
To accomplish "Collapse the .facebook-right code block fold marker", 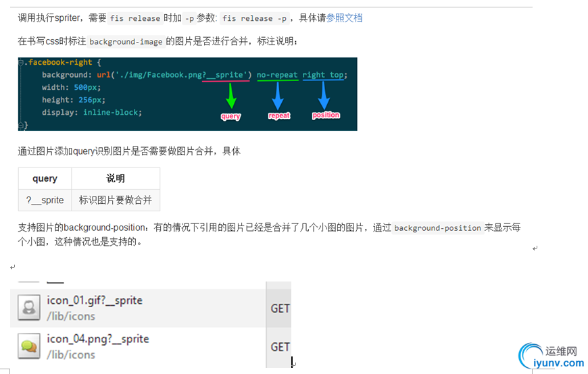I will 21,63.
